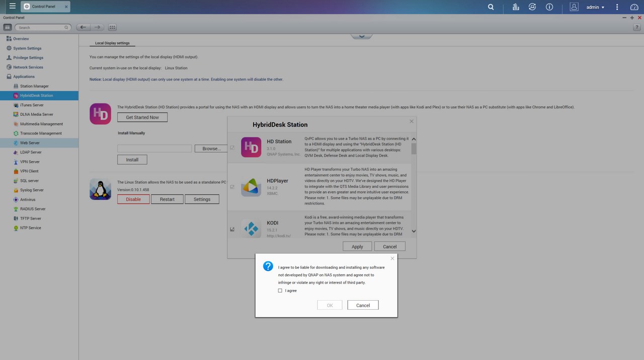Open the dashboard gauge icon
This screenshot has width=644, height=360.
tap(634, 7)
